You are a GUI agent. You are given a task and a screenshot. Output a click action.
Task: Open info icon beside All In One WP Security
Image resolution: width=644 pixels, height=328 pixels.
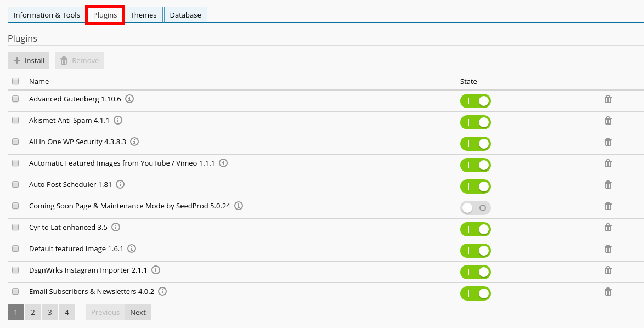134,142
